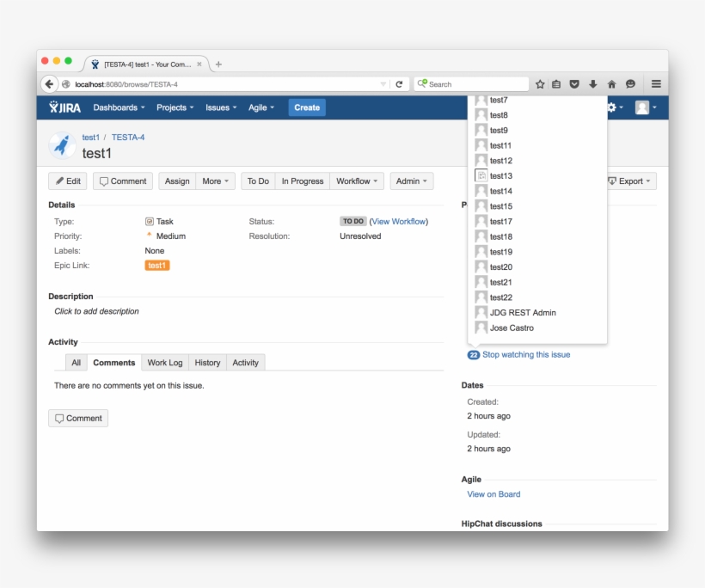Expand the Dashboards dropdown menu
The image size is (705, 588).
pyautogui.click(x=119, y=107)
